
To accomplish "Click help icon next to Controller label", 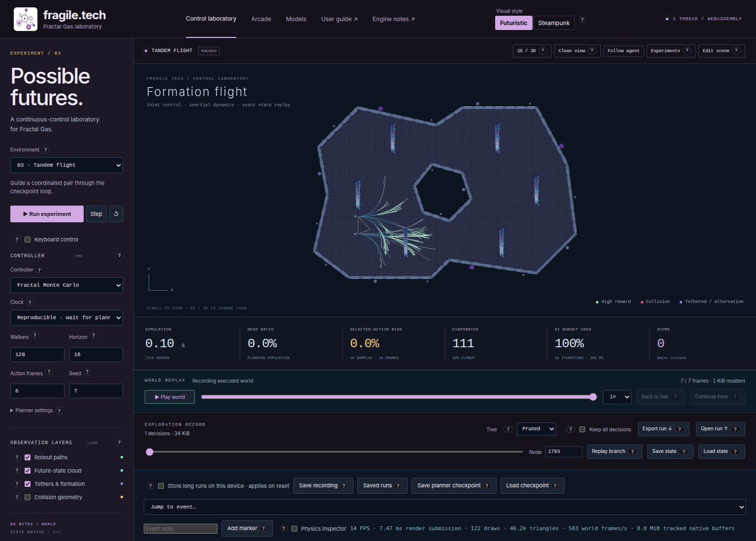I will 40,270.
